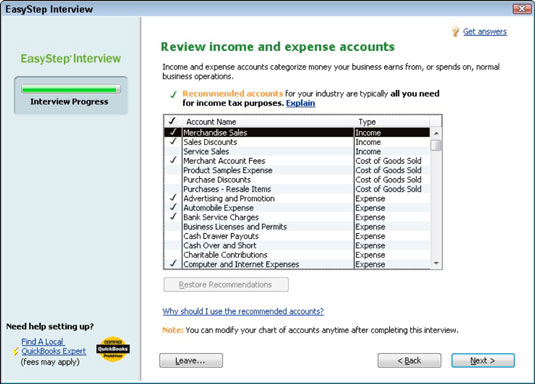Viewport: 535px width, 384px height.
Task: Click the Account Name column header
Action: pos(268,122)
